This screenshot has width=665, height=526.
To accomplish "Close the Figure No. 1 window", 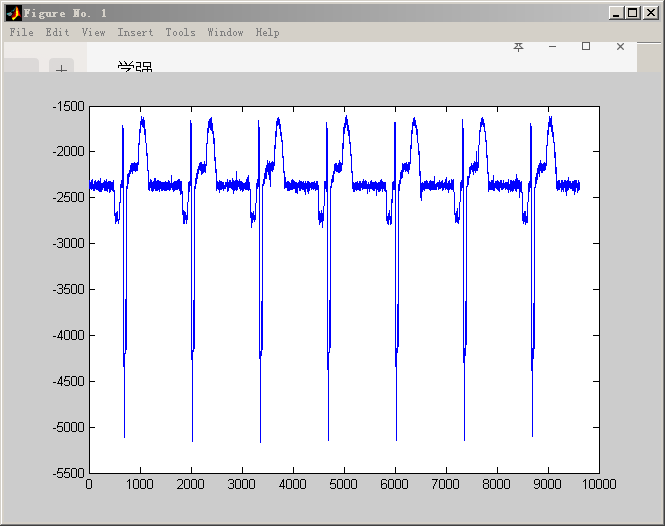I will 650,13.
